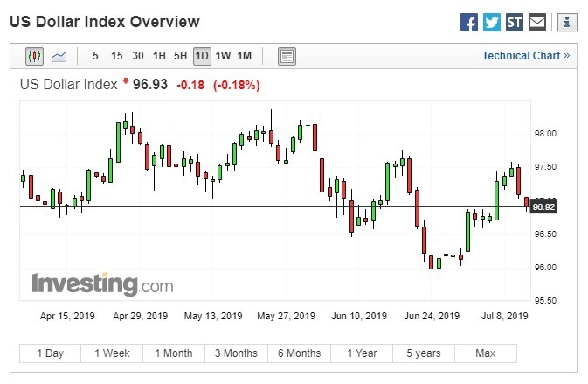Click the (-0.18%) percent change
This screenshot has width=588, height=384.
[237, 85]
